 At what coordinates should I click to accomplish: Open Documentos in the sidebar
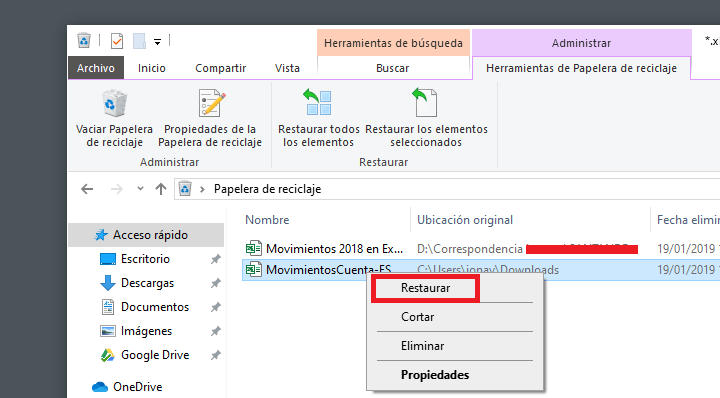155,307
